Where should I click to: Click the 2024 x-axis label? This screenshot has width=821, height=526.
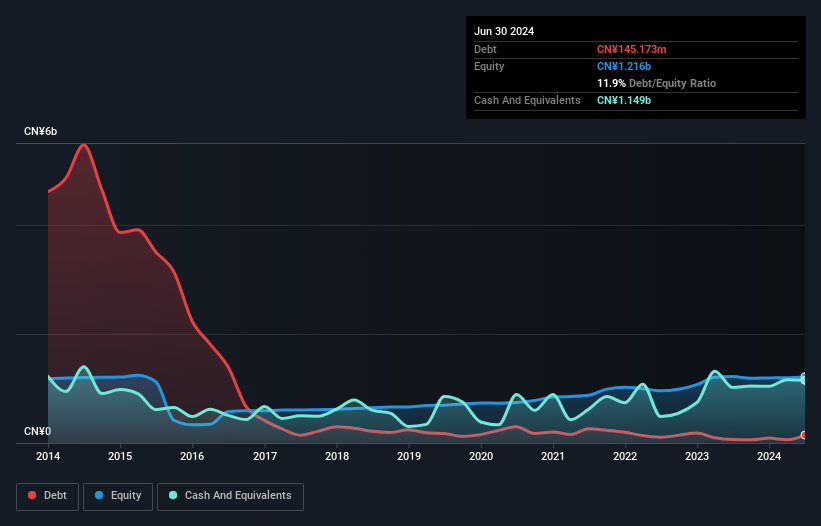[769, 456]
